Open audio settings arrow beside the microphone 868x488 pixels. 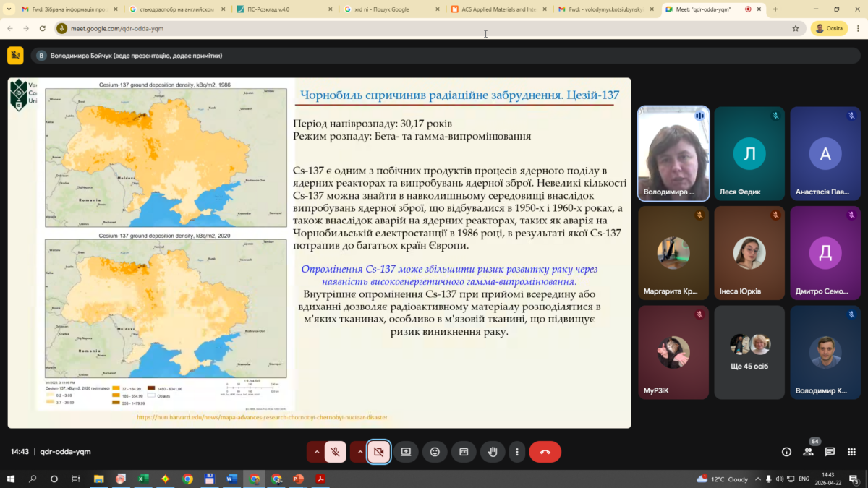coord(316,452)
